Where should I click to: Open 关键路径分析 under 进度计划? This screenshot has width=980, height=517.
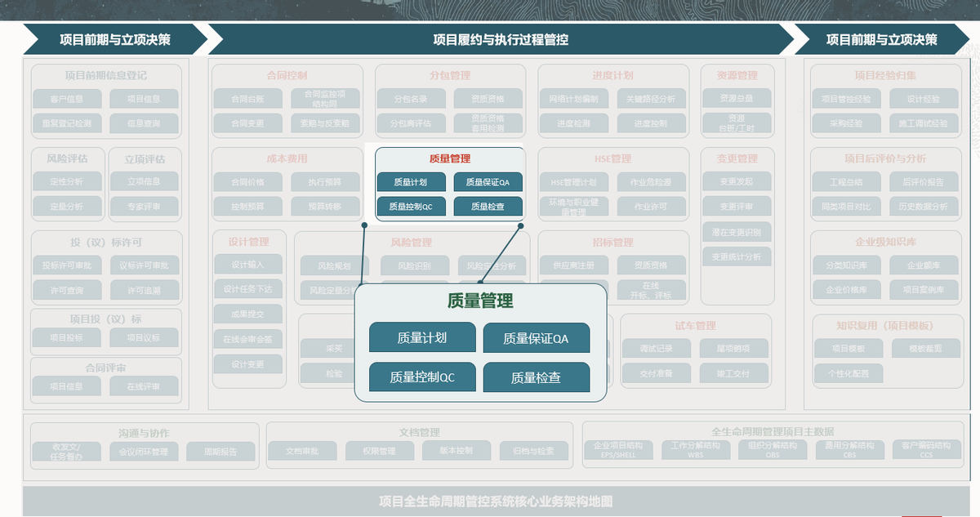[651, 99]
